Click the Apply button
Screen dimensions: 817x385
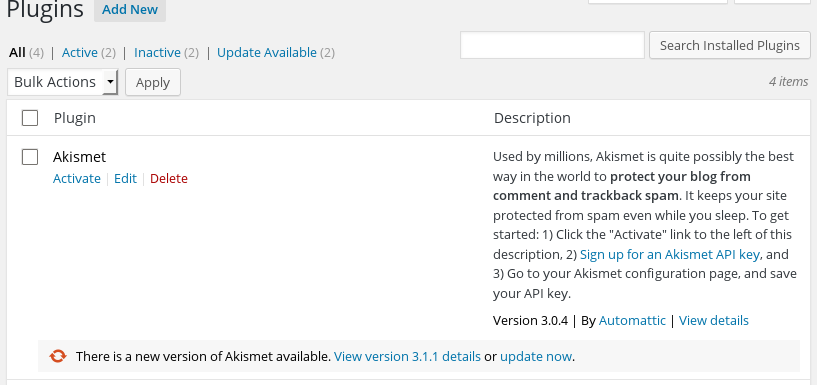coord(153,82)
